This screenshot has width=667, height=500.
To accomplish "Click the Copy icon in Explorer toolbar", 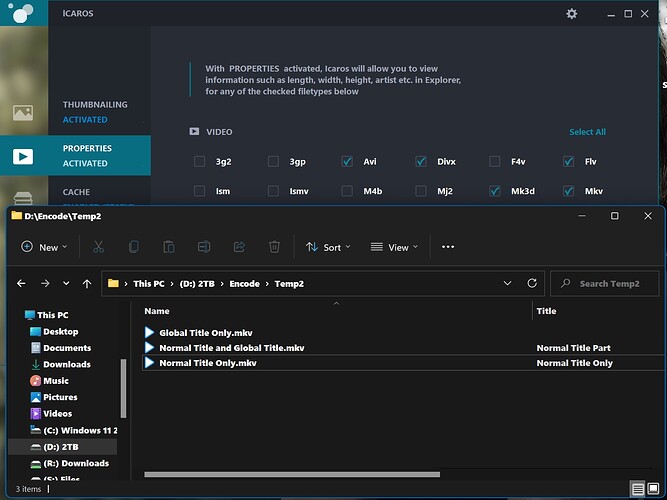I will (134, 247).
